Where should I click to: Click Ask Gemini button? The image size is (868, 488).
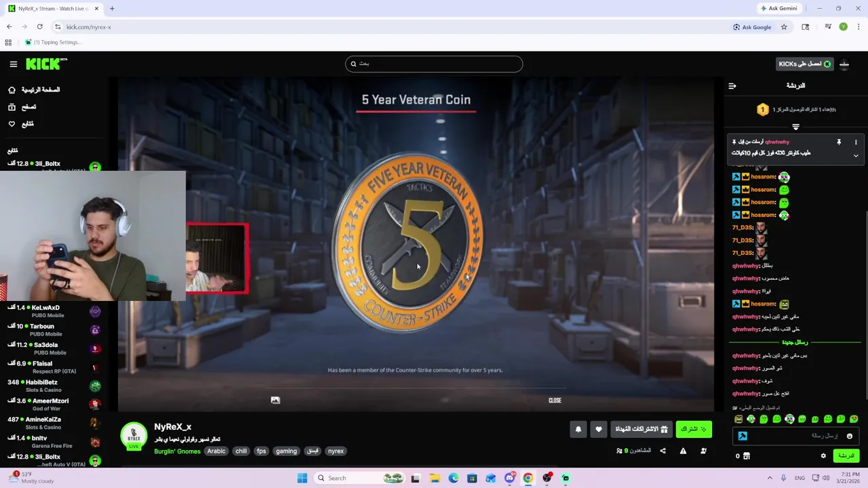[778, 8]
